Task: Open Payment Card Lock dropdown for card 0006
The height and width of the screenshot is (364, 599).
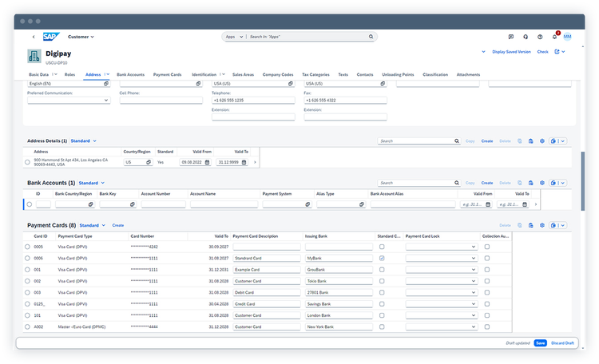Action: point(474,258)
